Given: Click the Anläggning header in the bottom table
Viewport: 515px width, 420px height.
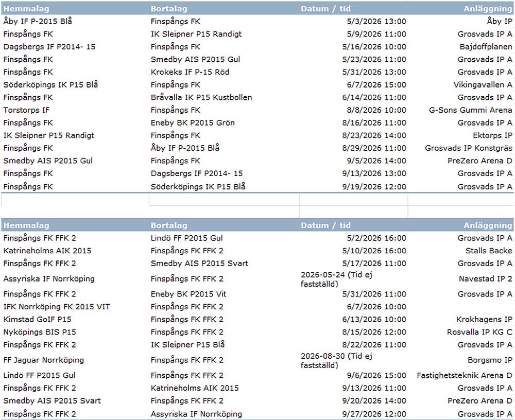Looking at the screenshot, I should coord(487,225).
